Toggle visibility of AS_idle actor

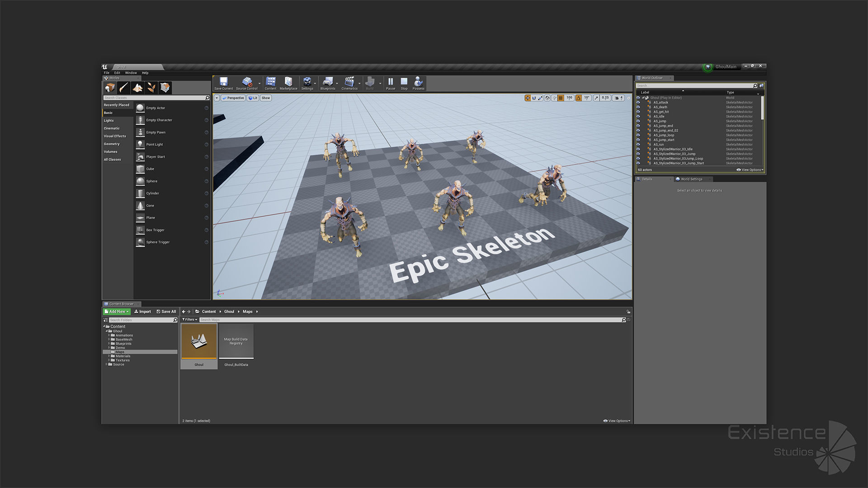[638, 117]
